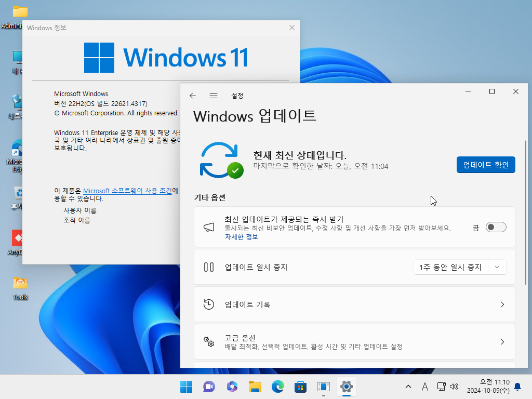
Task: Click the '사용자 이름' label
Action: (x=79, y=210)
